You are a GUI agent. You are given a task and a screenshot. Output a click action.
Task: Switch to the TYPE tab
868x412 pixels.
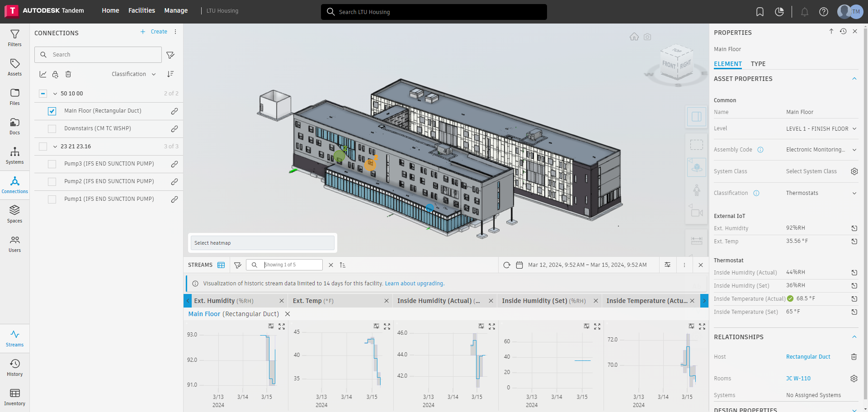point(758,64)
